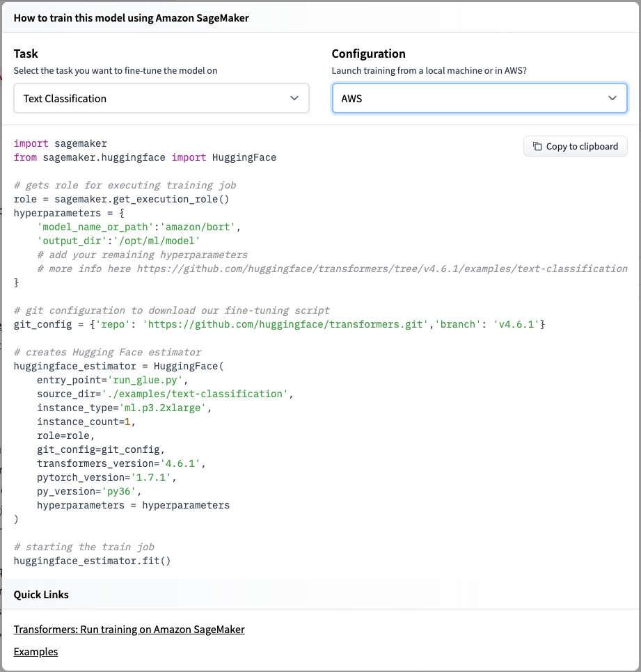Click the py_version='py36' line
This screenshot has width=641, height=672.
[x=89, y=492]
